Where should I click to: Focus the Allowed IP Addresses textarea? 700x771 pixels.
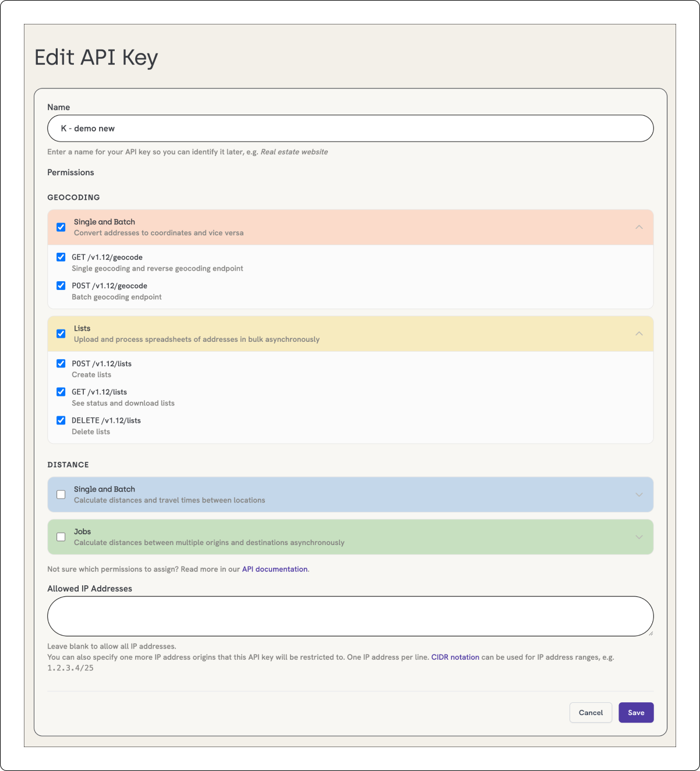point(351,616)
